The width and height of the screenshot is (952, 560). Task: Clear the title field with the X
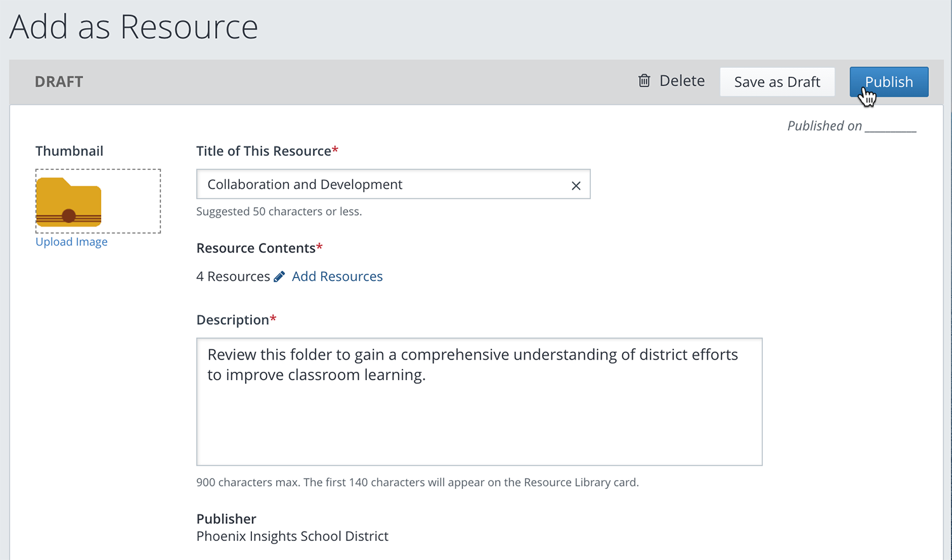(x=576, y=185)
